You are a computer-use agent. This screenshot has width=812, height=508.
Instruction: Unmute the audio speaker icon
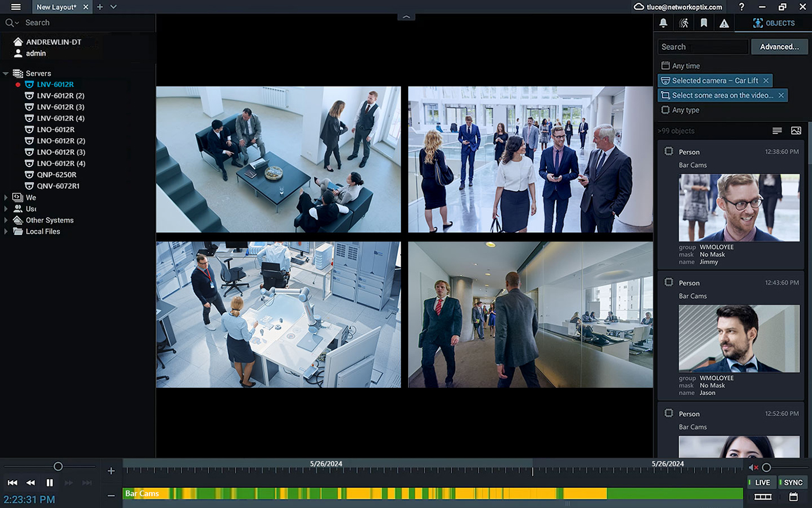pos(753,467)
